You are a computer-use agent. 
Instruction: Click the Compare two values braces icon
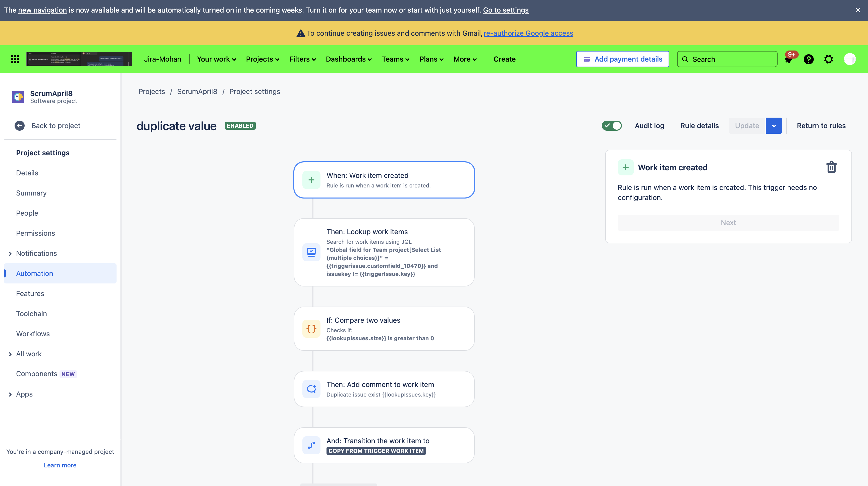[311, 329]
